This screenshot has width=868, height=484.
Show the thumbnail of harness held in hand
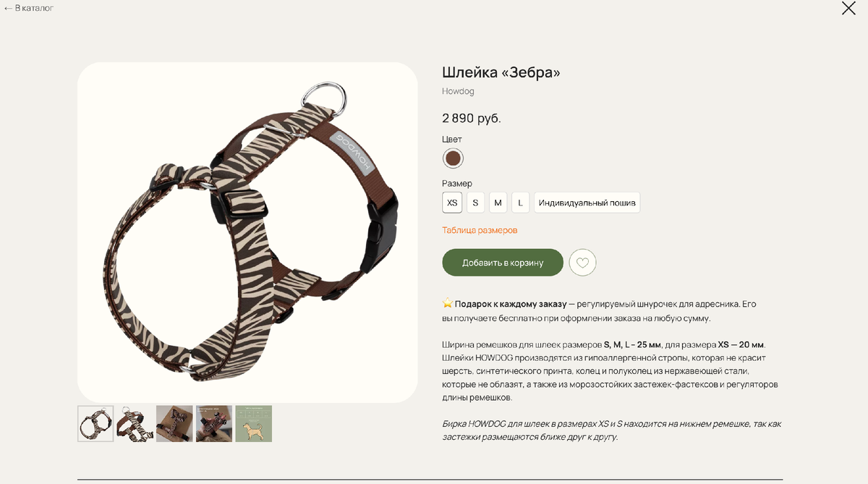coord(214,423)
